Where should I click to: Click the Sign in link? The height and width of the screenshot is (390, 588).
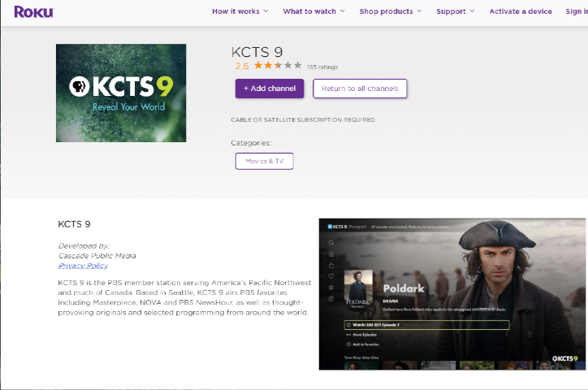click(577, 11)
